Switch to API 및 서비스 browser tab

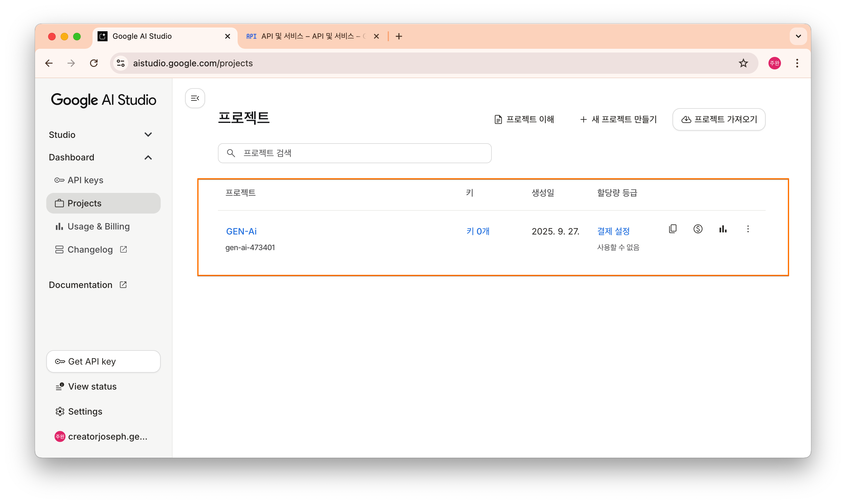tap(307, 36)
